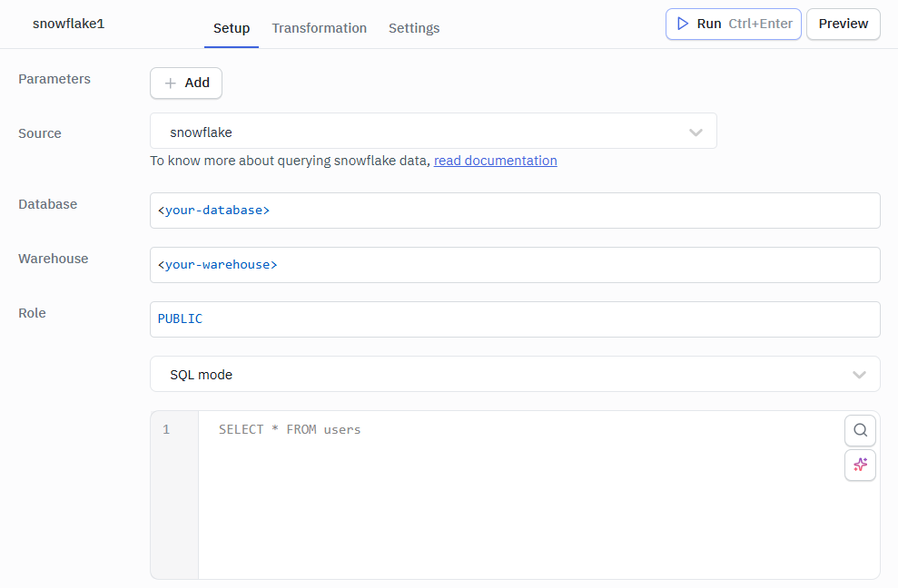Switch to the Transformation tab
This screenshot has width=898, height=588.
[x=319, y=28]
